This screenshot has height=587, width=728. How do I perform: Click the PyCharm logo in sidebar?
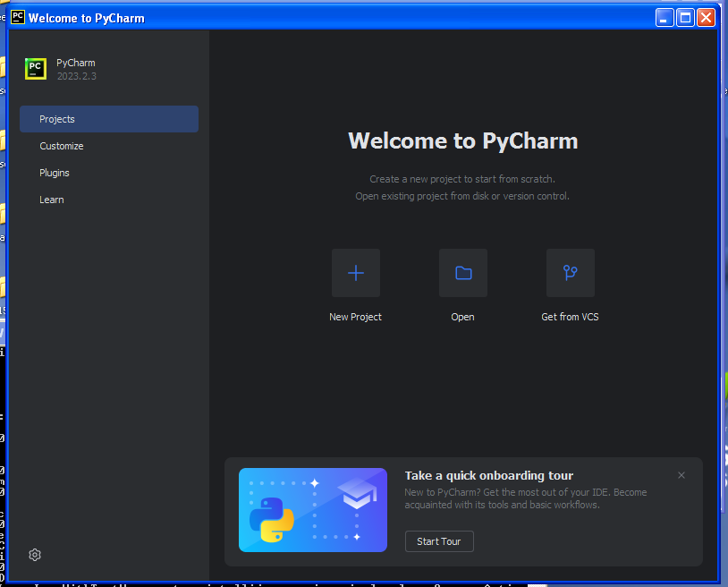tap(36, 69)
